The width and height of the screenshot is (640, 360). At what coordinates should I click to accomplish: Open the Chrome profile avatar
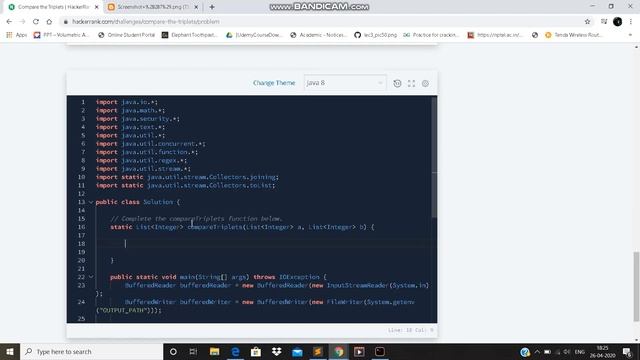[618, 22]
